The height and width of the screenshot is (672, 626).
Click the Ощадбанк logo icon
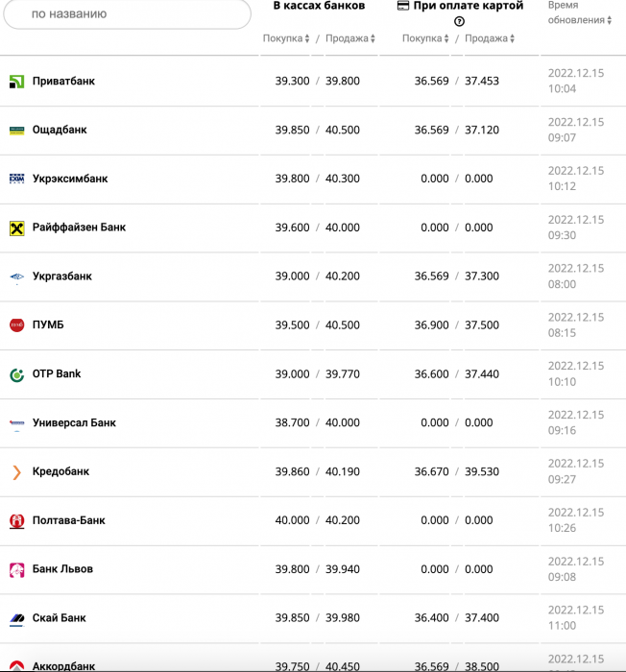tap(16, 131)
